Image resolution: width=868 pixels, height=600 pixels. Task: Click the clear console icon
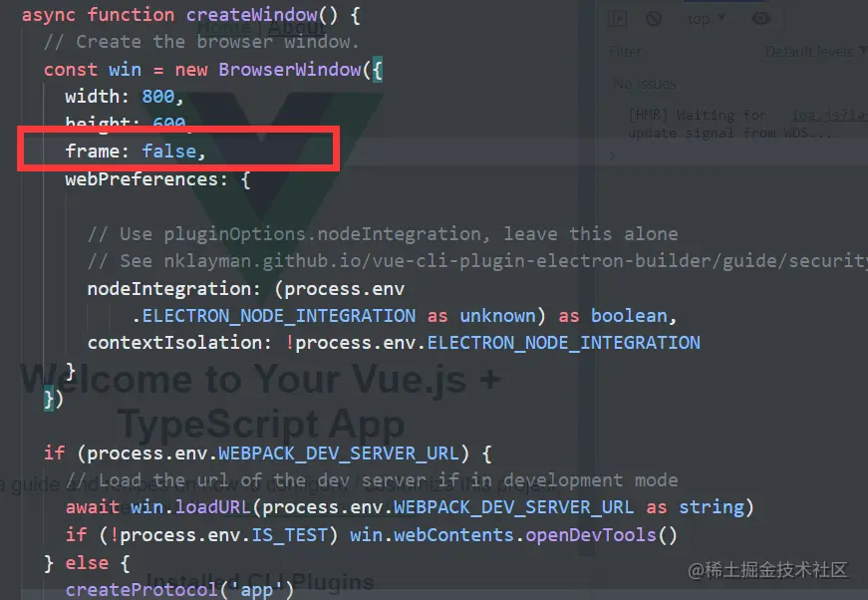pyautogui.click(x=654, y=19)
